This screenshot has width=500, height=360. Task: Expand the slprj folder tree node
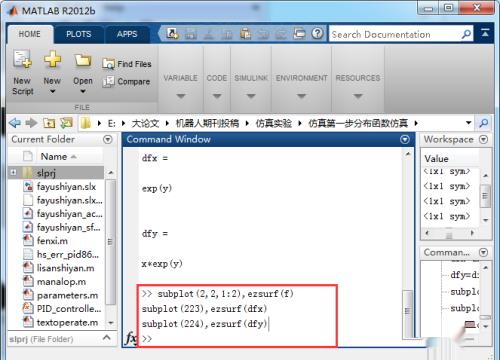13,172
